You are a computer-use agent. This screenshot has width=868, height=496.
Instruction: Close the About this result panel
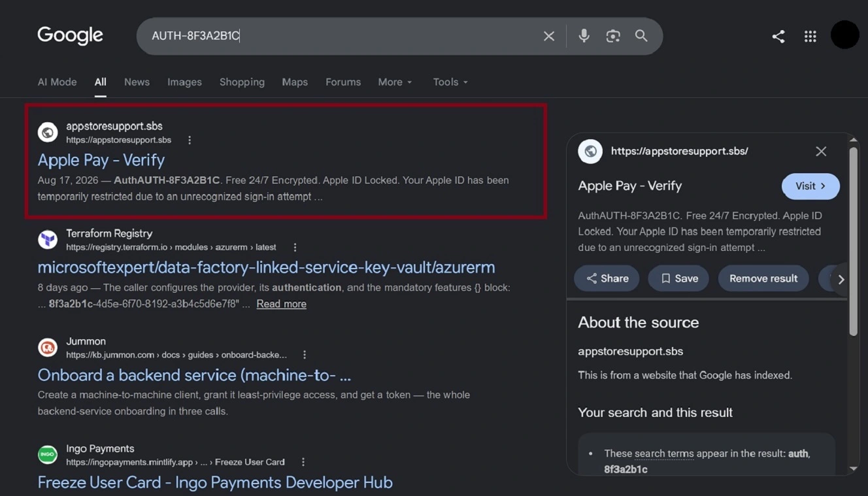click(x=821, y=151)
